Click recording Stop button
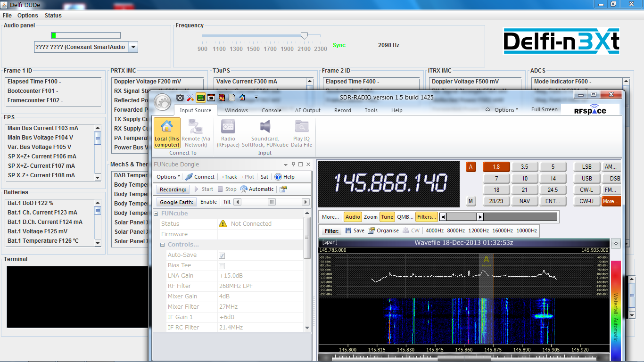This screenshot has width=644, height=362. click(x=227, y=189)
